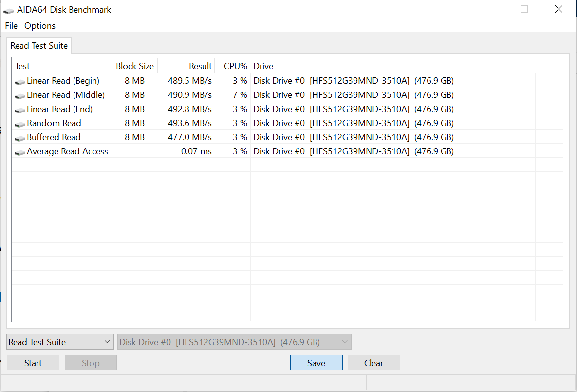Select the Read Test Suite tab
Viewport: 577px width, 392px height.
pyautogui.click(x=39, y=46)
